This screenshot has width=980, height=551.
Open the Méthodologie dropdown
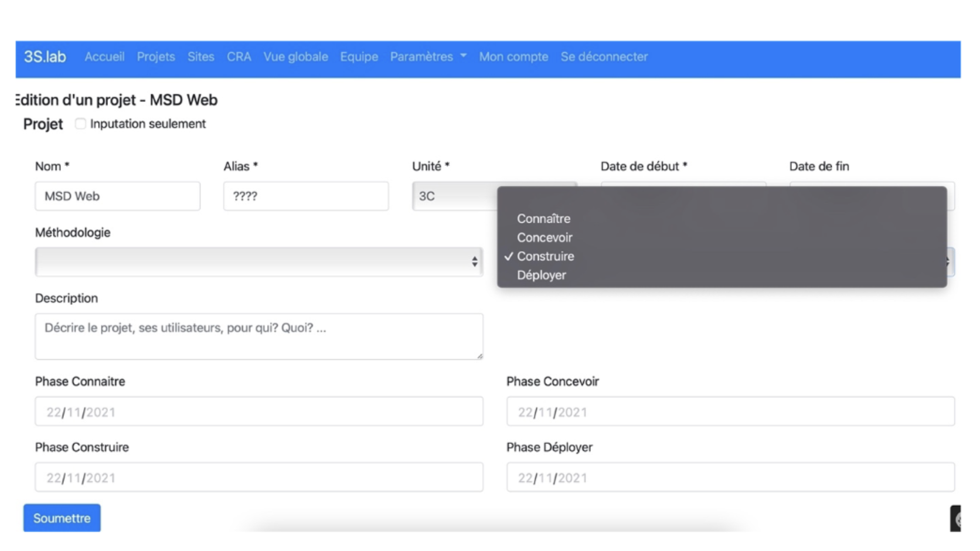[x=259, y=261]
